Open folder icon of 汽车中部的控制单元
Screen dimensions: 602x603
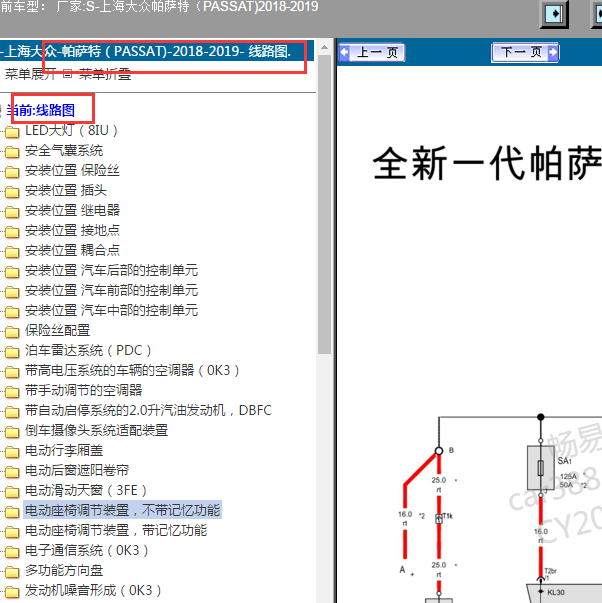click(12, 312)
